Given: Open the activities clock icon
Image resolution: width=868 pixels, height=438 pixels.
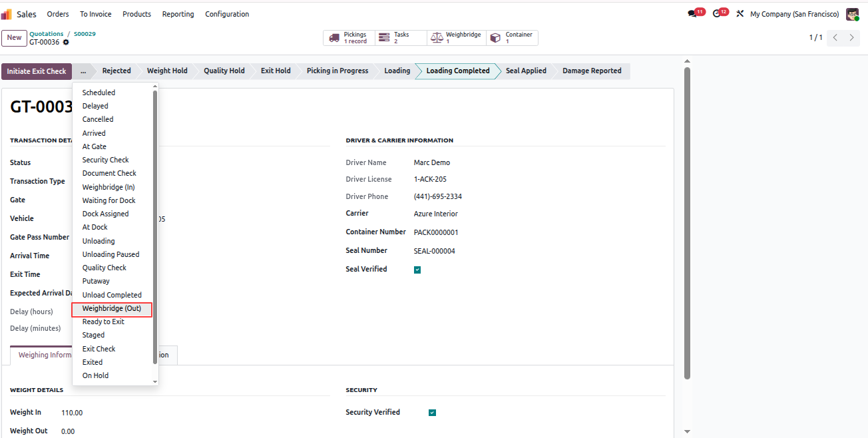Looking at the screenshot, I should pos(717,14).
